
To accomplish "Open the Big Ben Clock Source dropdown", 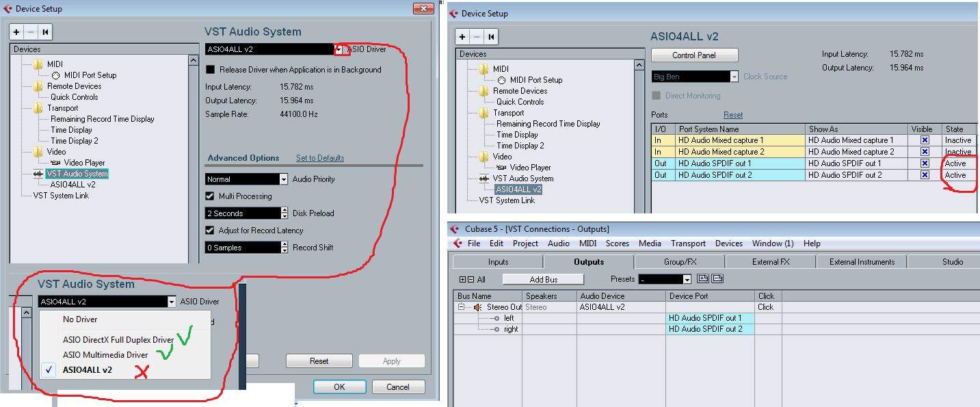I will pos(734,77).
